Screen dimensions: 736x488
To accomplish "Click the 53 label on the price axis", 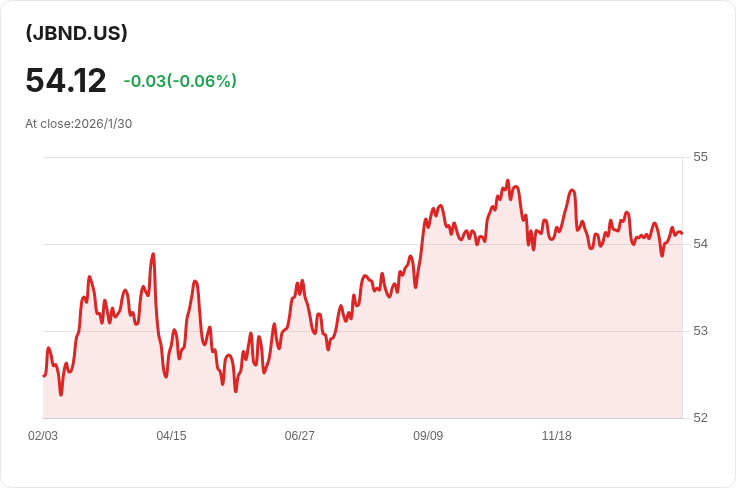I will (700, 331).
